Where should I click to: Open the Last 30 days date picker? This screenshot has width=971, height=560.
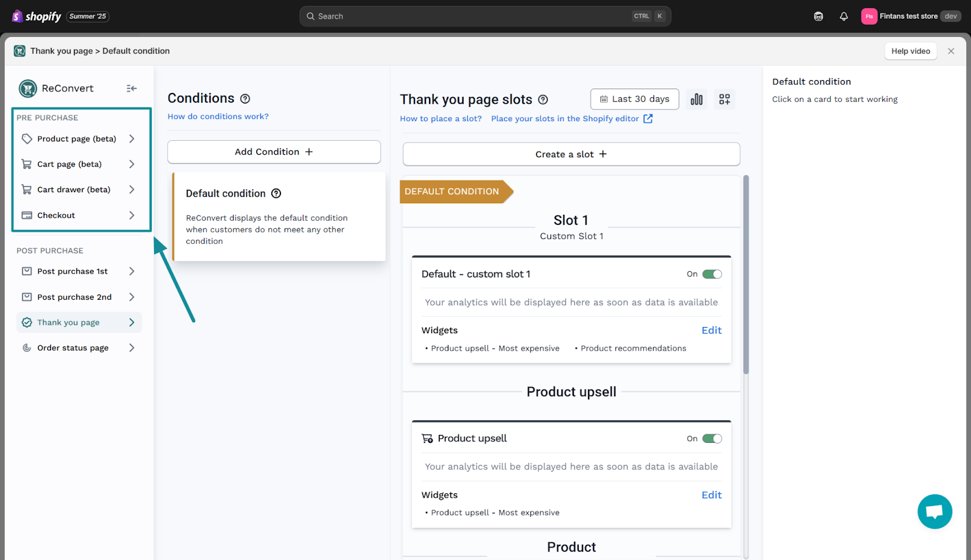[x=634, y=99]
